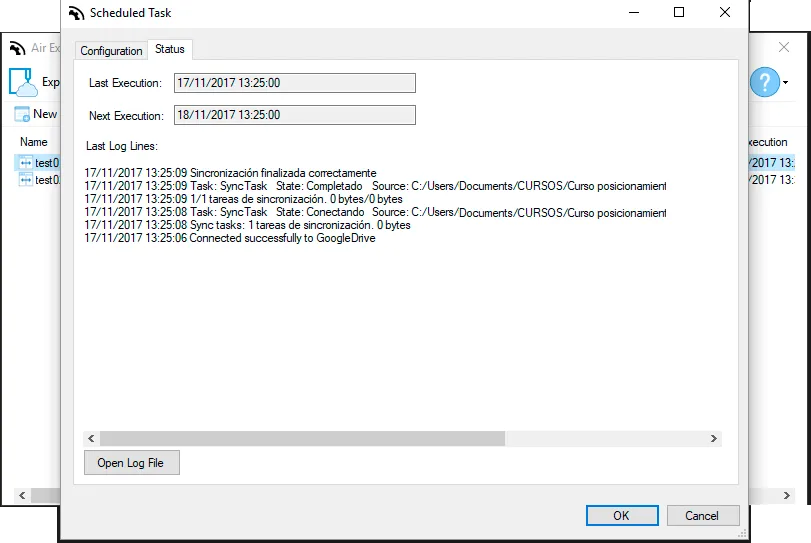The image size is (811, 543).
Task: Click the Scheduled Task title bar icon
Action: (77, 13)
